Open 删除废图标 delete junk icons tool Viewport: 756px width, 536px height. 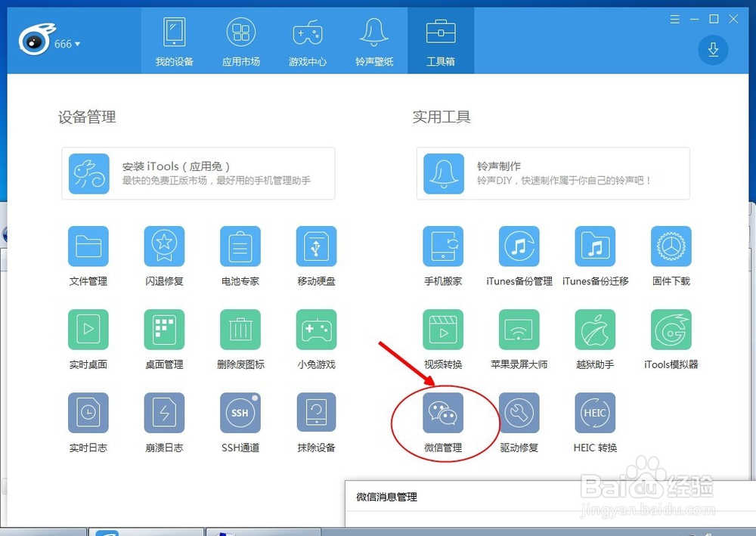(x=240, y=330)
